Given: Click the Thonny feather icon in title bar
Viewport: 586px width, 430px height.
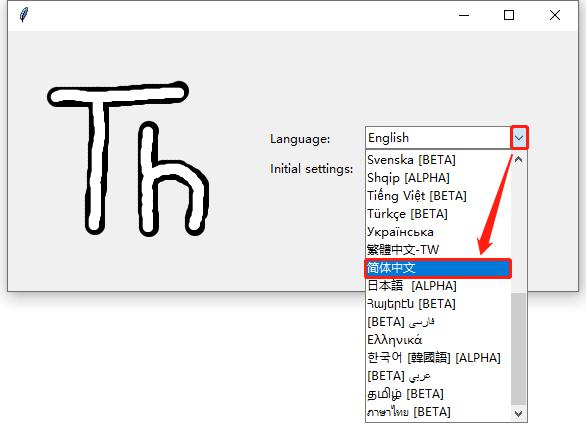Looking at the screenshot, I should coord(24,15).
